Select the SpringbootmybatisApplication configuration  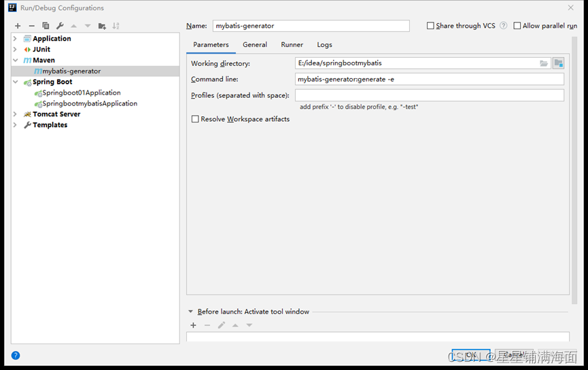95,103
